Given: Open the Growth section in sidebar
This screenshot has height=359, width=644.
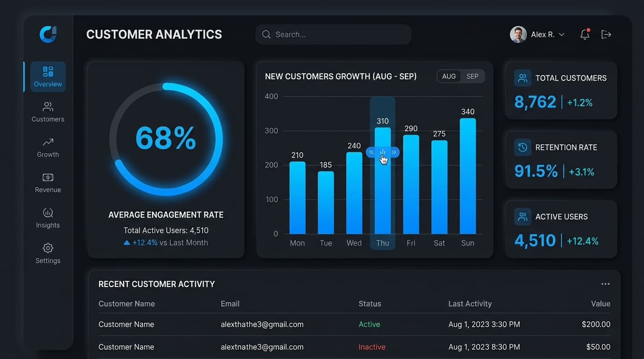Looking at the screenshot, I should [48, 148].
